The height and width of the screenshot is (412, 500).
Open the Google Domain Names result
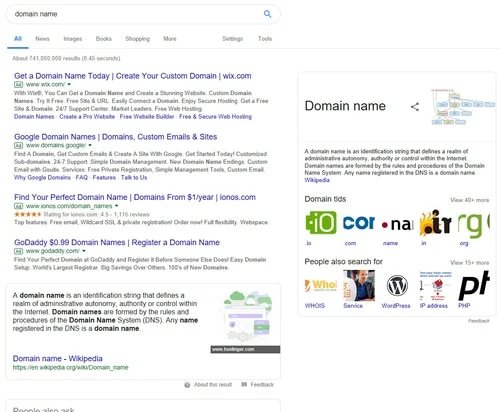(116, 137)
